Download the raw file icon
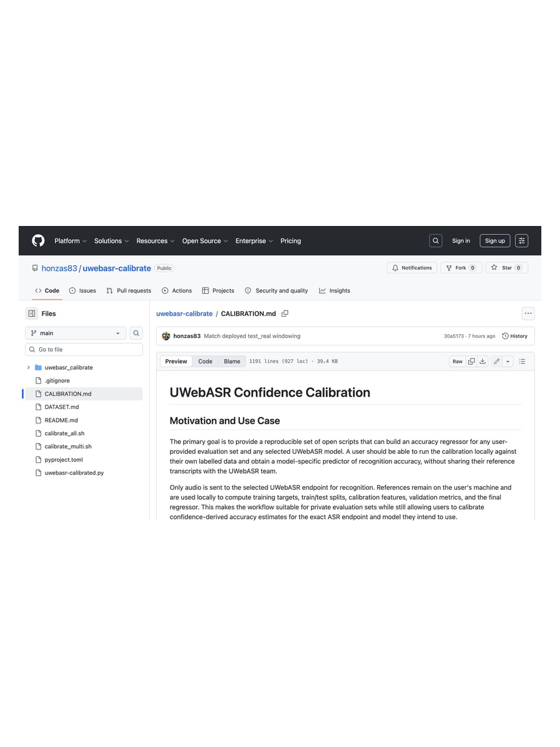 (x=483, y=361)
